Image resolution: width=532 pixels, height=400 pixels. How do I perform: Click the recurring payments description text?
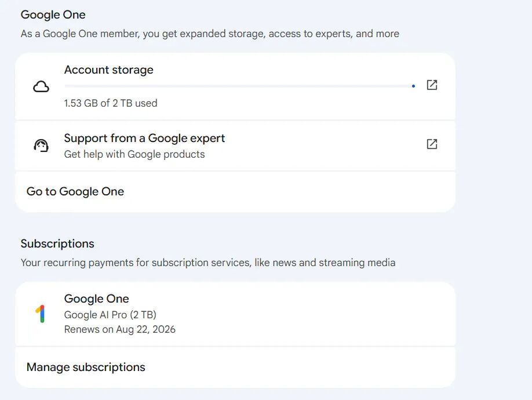tap(208, 263)
